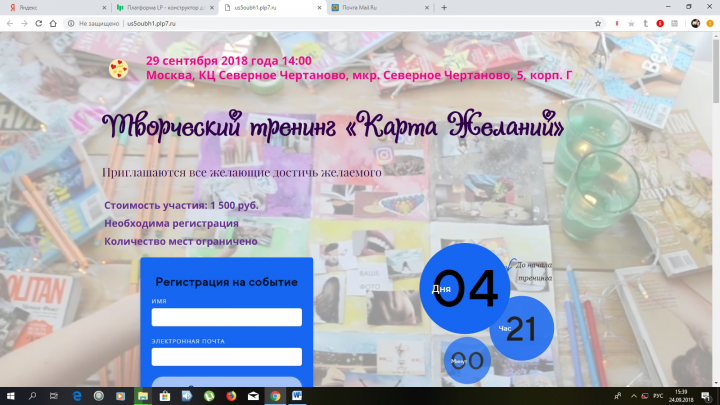Open the Mail app from taskbar
This screenshot has width=720, height=405.
click(253, 396)
